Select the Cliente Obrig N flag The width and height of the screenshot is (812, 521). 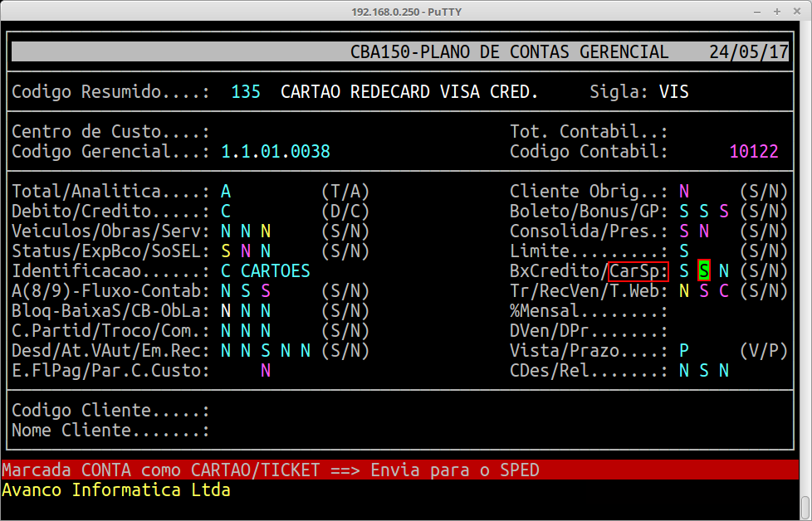(684, 190)
